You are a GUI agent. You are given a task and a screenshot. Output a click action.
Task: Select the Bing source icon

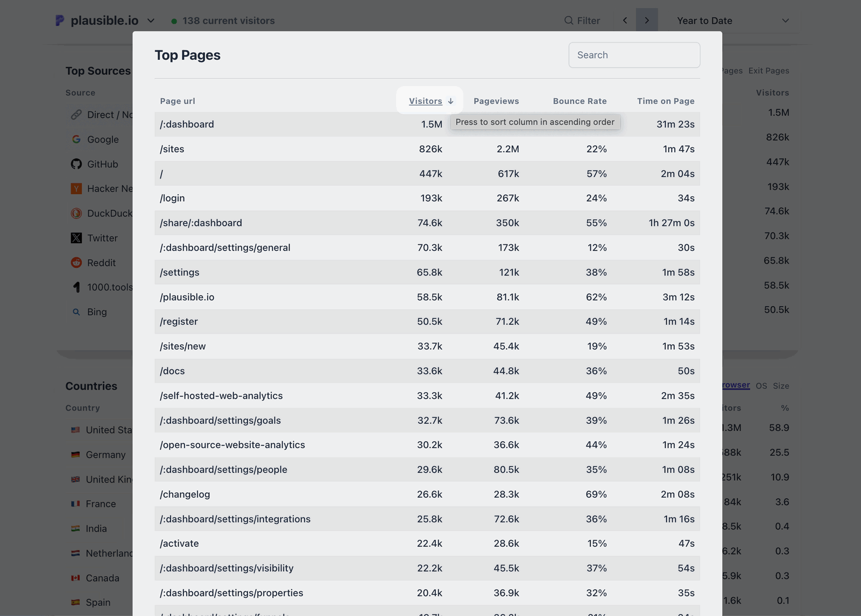[x=76, y=311]
